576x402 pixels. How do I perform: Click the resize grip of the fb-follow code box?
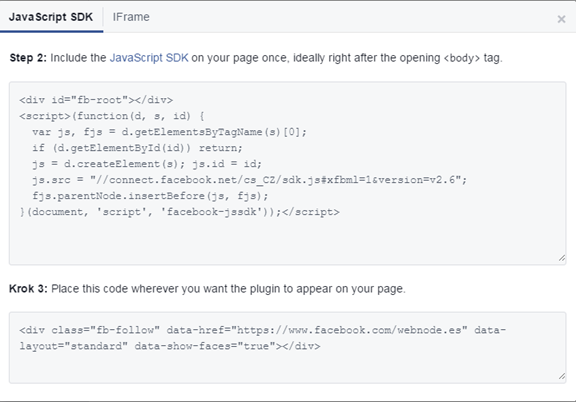tap(562, 376)
